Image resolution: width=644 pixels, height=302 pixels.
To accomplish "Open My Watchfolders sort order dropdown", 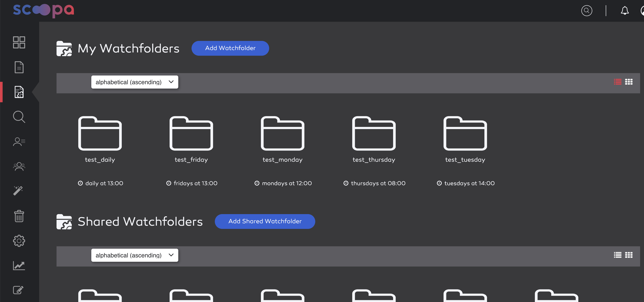I will (135, 82).
